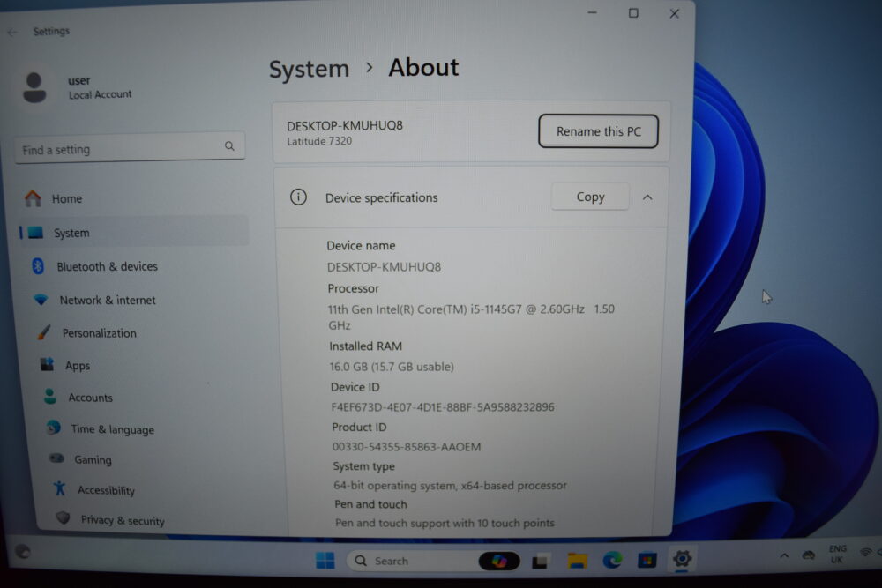Minimize the Settings window
The image size is (882, 588).
(593, 12)
